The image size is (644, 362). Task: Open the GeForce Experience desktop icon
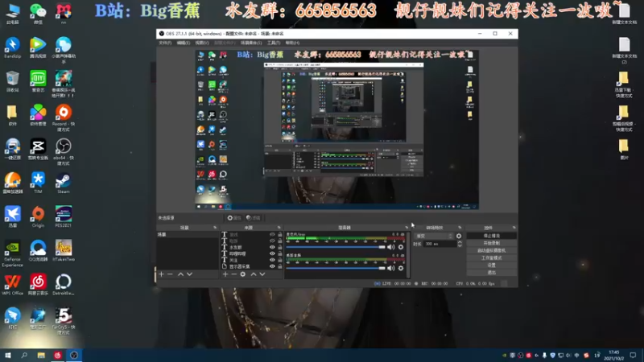12,253
